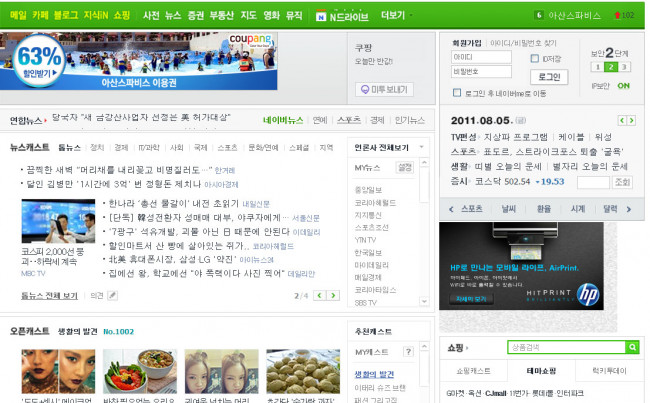The width and height of the screenshot is (650, 403).
Task: Show next news page (2/4) arrow
Action: point(333,296)
